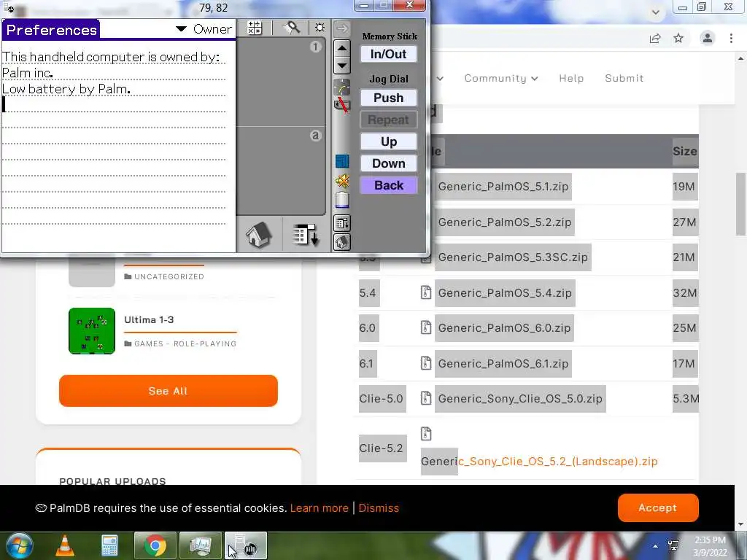The height and width of the screenshot is (560, 747).
Task: Download Generic_PalmOS_5.4.zip
Action: point(505,292)
